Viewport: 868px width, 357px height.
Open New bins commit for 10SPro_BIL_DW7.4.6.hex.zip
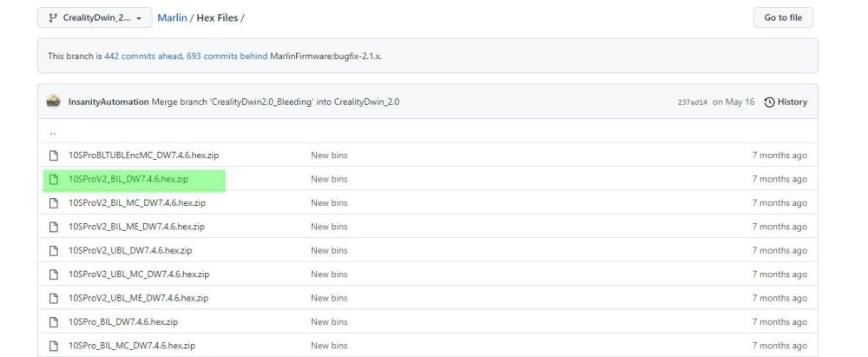[x=329, y=322]
